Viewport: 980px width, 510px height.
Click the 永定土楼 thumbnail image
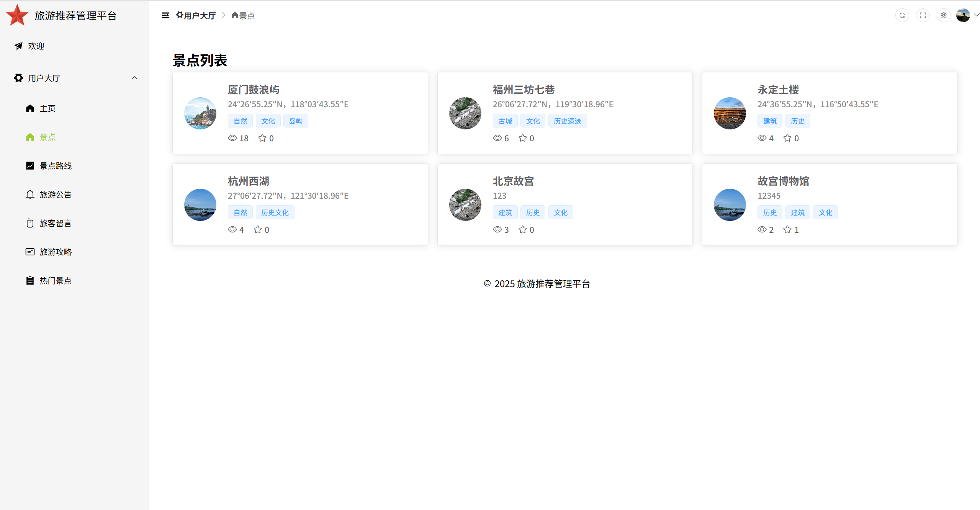point(730,113)
